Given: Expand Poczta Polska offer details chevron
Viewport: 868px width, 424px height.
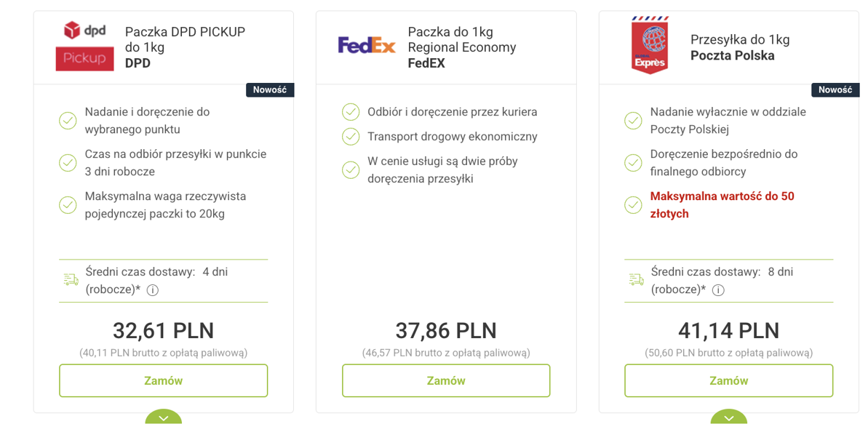Looking at the screenshot, I should [728, 417].
